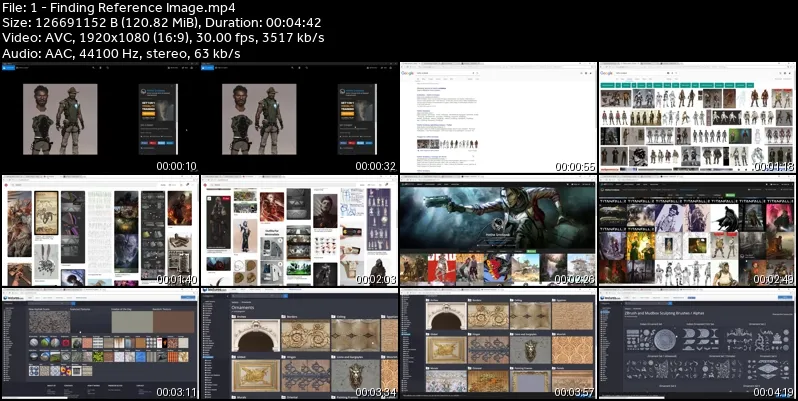798x401 pixels.
Task: Open the frame stamped 00:02:03
Action: click(299, 231)
